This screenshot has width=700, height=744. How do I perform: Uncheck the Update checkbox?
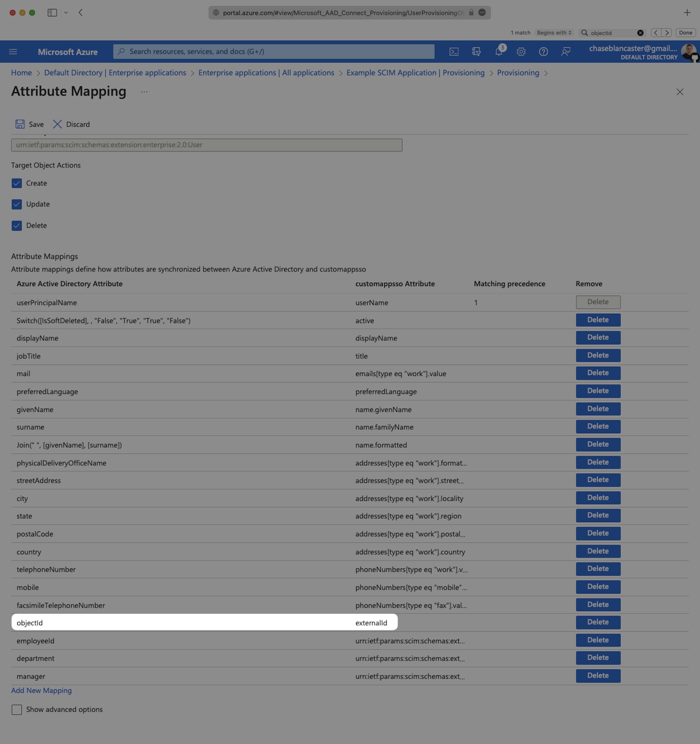point(16,204)
